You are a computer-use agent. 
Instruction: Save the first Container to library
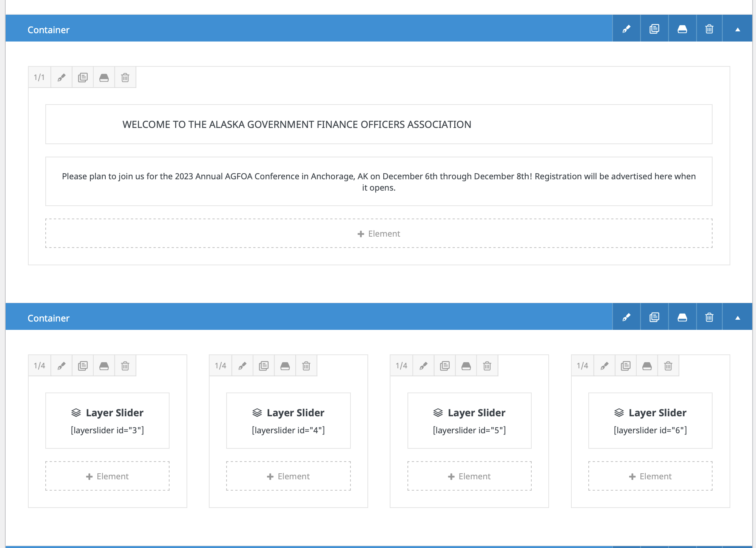tap(682, 29)
